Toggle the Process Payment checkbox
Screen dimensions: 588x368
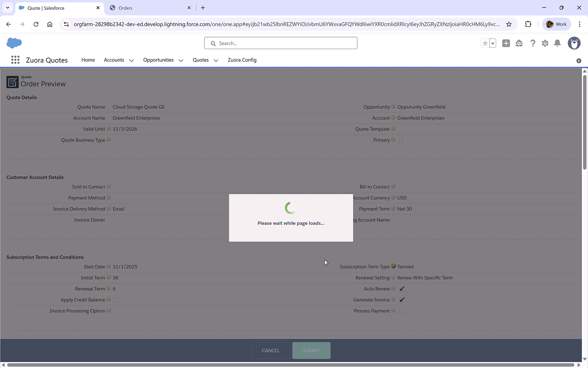coord(401,311)
